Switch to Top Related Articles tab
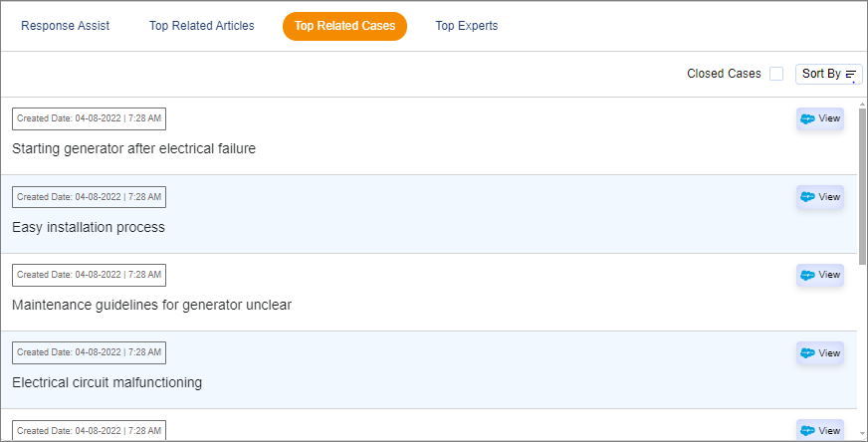868x442 pixels. tap(202, 26)
